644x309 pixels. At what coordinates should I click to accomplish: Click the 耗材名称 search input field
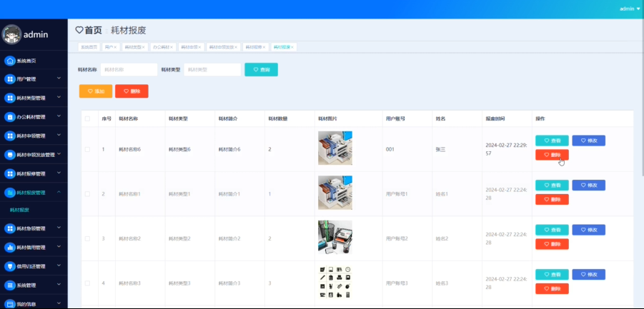point(129,70)
